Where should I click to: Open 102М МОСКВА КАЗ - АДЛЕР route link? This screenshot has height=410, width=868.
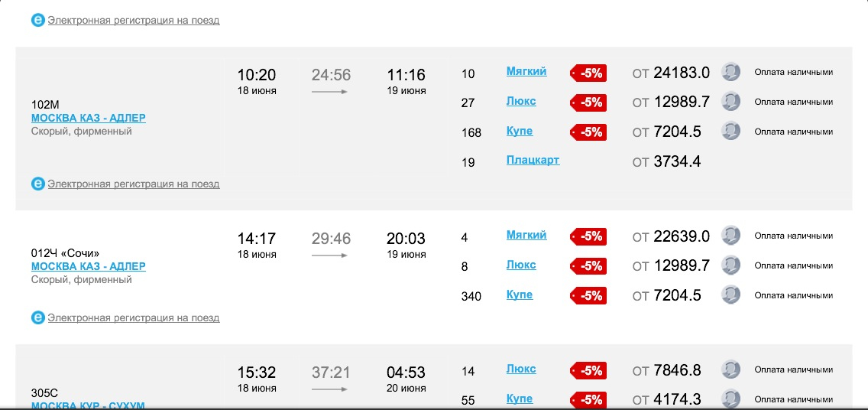pyautogui.click(x=88, y=118)
